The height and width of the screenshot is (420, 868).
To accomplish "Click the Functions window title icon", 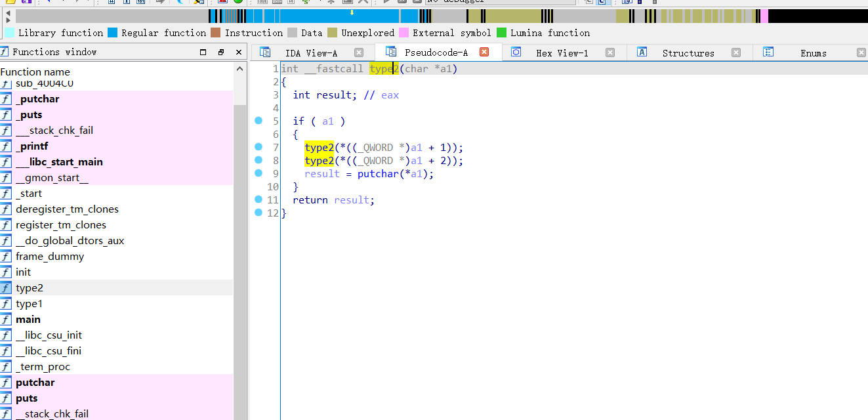I will (x=5, y=52).
